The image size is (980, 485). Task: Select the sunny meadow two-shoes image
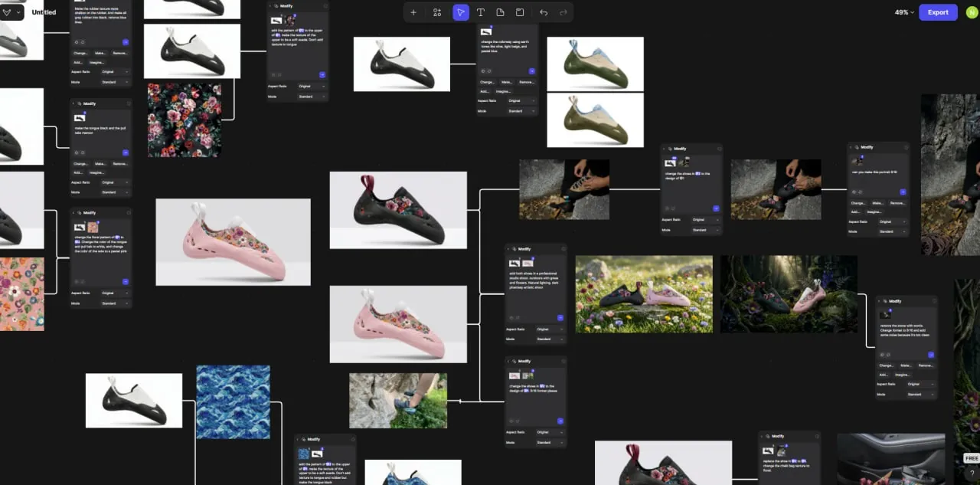644,294
